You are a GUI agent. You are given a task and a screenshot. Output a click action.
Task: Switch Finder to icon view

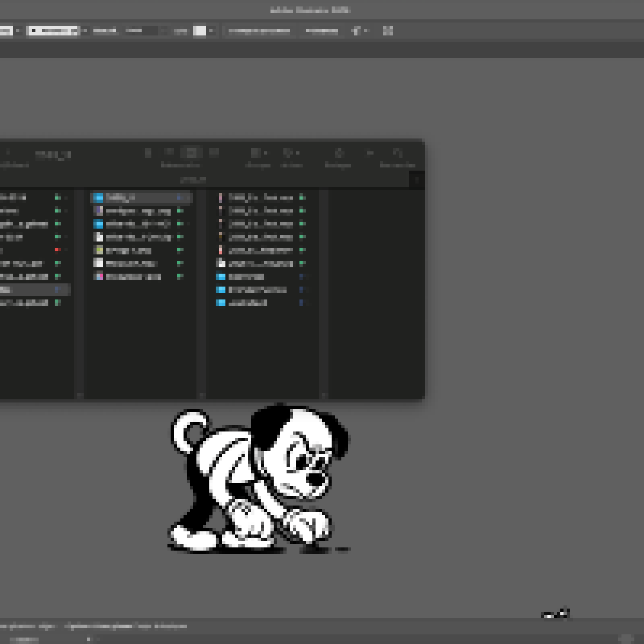point(149,153)
